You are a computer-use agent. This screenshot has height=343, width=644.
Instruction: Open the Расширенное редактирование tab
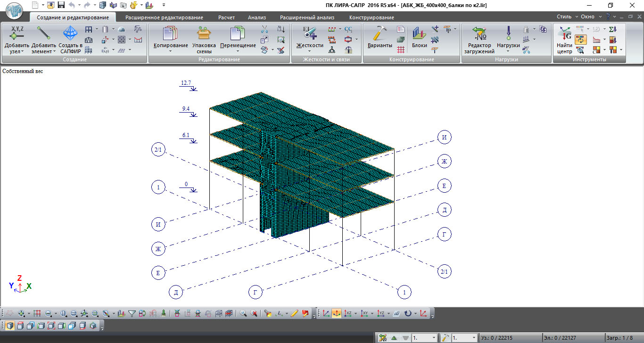(164, 17)
